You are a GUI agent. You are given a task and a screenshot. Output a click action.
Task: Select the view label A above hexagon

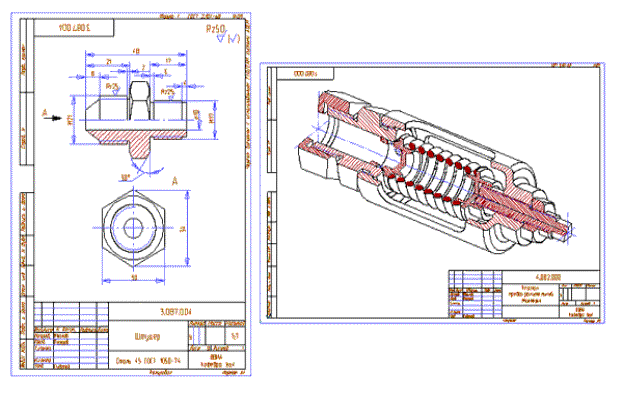pyautogui.click(x=174, y=181)
